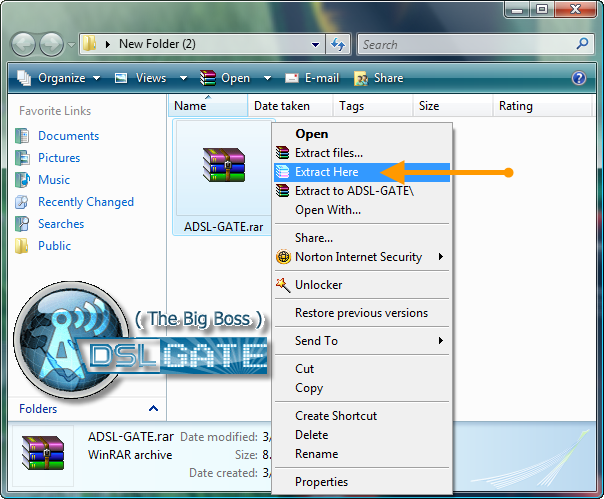
Task: Click the E-mail toolbar button
Action: coord(312,78)
